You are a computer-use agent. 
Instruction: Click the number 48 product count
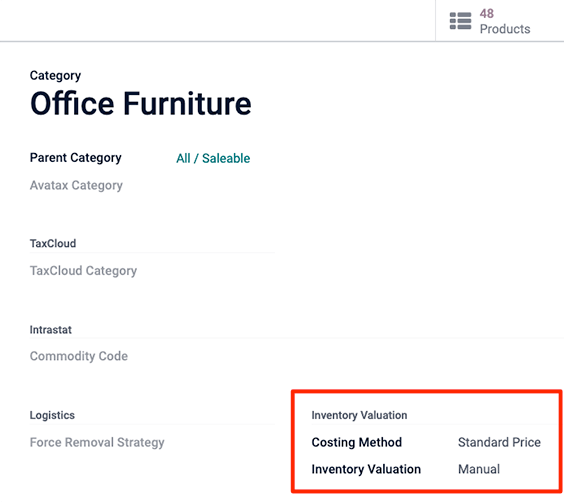(x=487, y=14)
